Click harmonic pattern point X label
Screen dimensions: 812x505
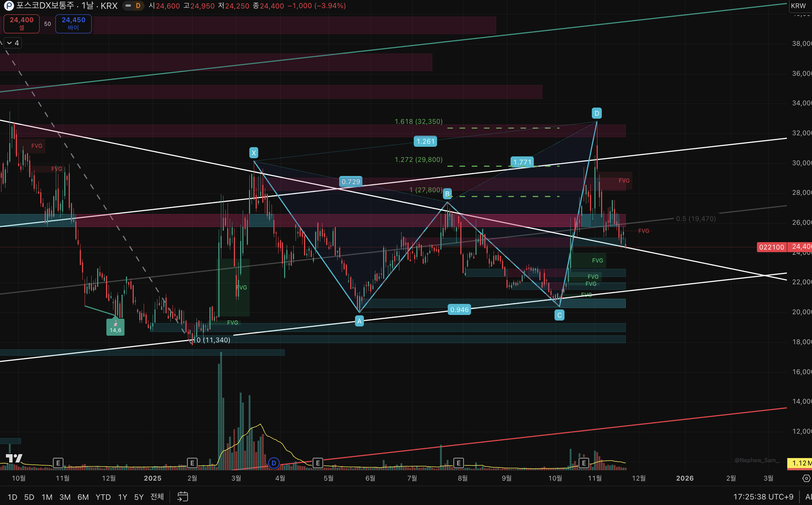pyautogui.click(x=253, y=153)
